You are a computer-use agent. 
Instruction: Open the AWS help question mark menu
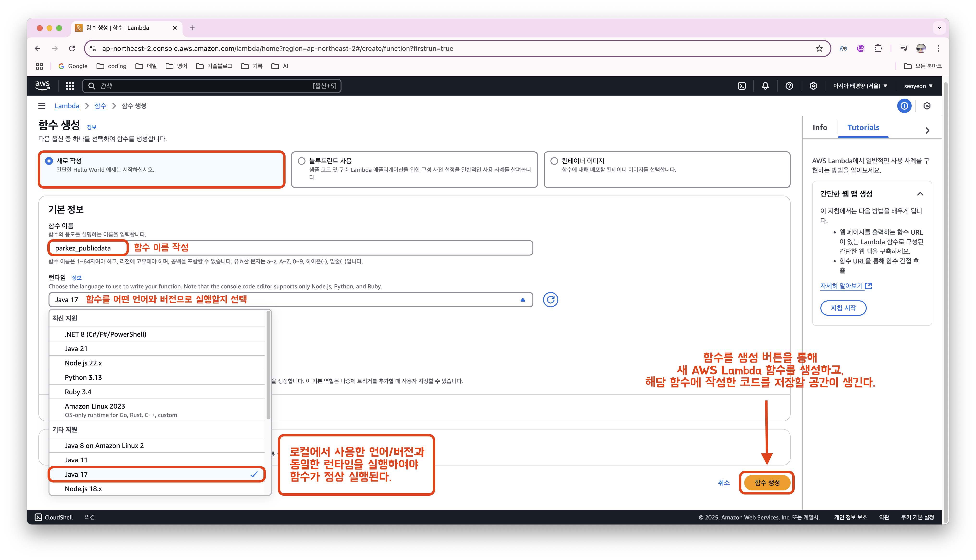[789, 86]
